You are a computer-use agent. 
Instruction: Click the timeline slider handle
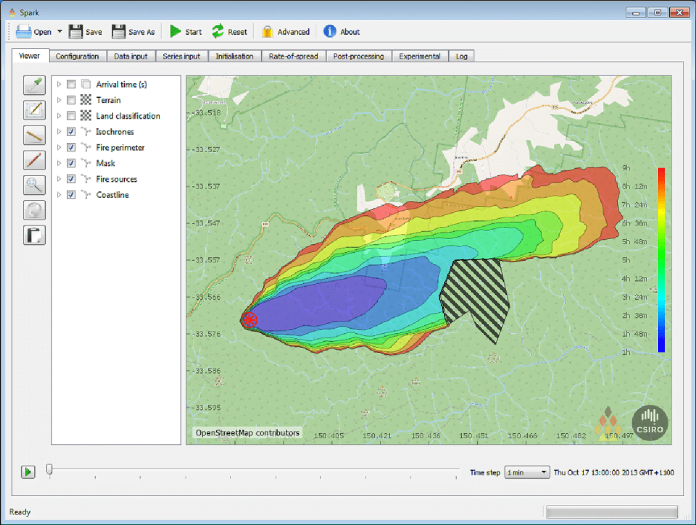[x=49, y=470]
